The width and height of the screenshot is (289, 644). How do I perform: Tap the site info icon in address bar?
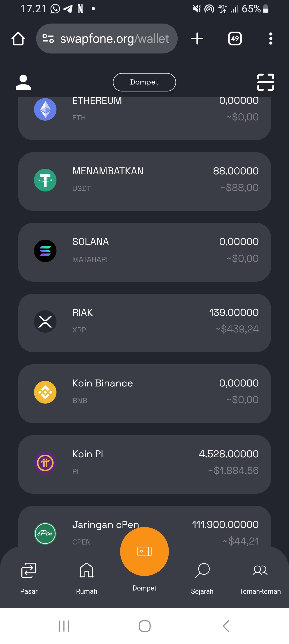coord(48,39)
